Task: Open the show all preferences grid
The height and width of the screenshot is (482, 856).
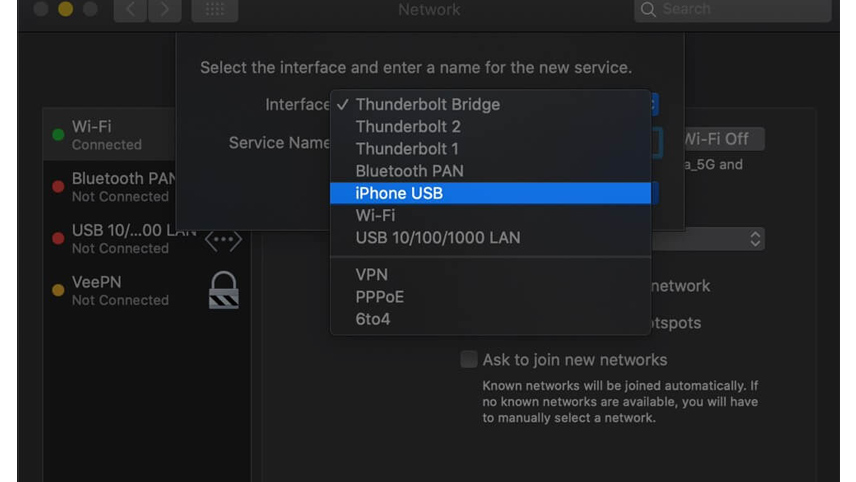Action: (215, 10)
